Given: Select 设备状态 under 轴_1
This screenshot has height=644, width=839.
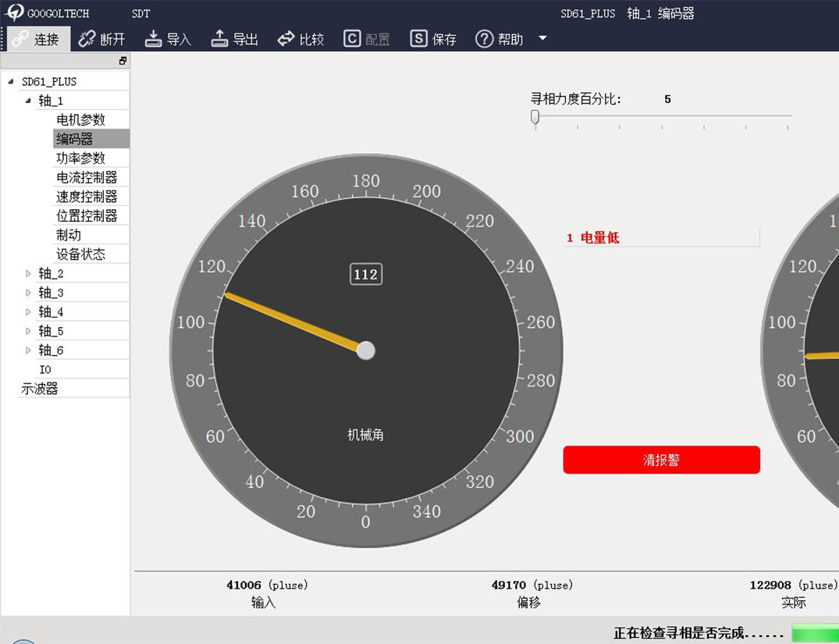Looking at the screenshot, I should (80, 254).
